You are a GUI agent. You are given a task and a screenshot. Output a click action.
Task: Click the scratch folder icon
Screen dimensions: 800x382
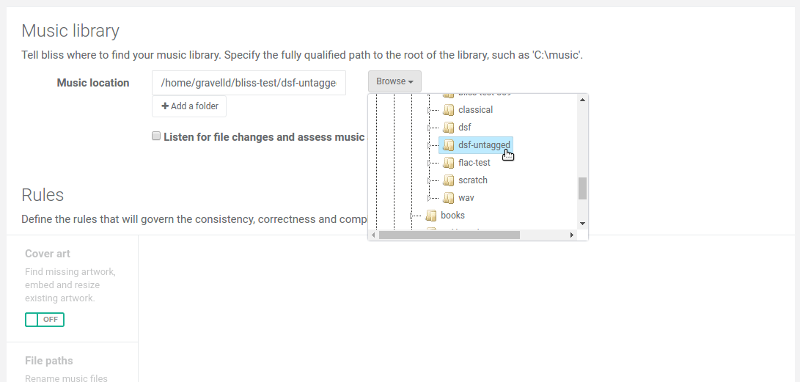448,180
